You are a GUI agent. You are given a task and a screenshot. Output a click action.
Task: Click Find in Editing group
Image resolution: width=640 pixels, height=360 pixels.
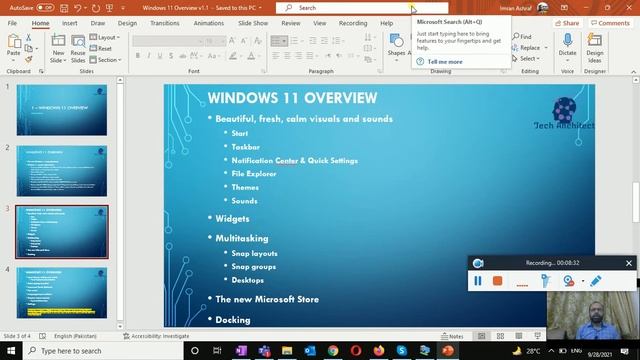pos(522,36)
